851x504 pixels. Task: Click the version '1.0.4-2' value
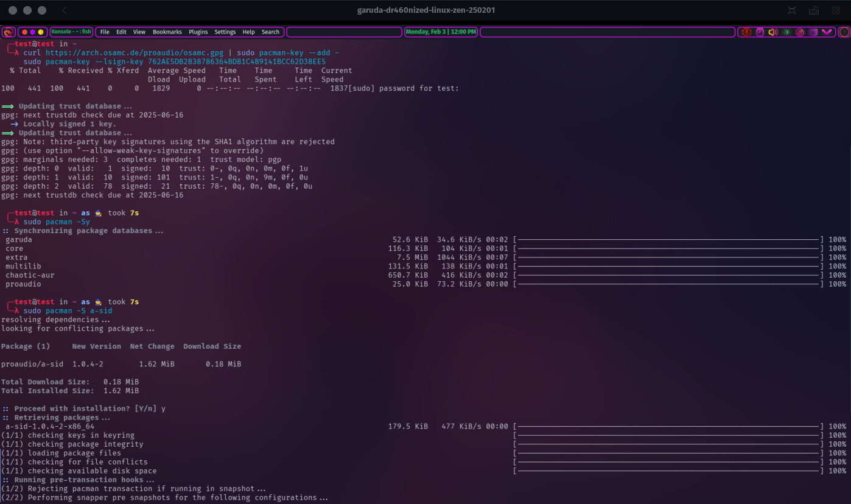[88, 364]
